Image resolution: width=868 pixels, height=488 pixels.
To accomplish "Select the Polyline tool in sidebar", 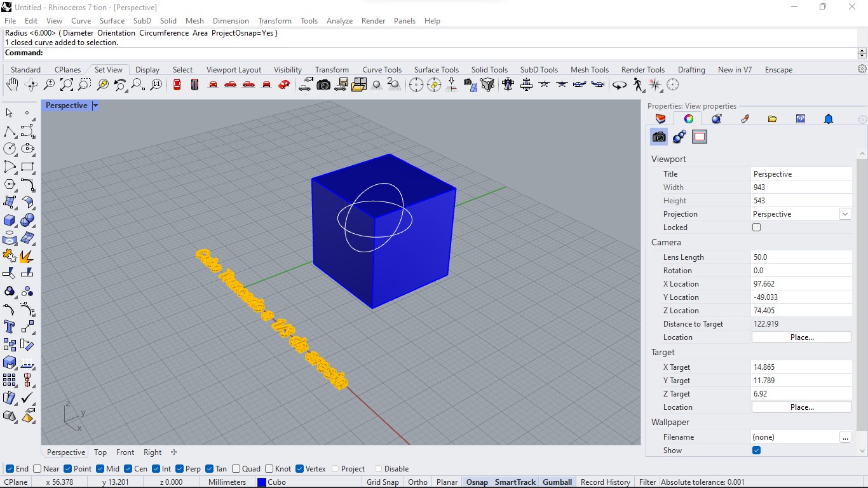I will pyautogui.click(x=10, y=132).
